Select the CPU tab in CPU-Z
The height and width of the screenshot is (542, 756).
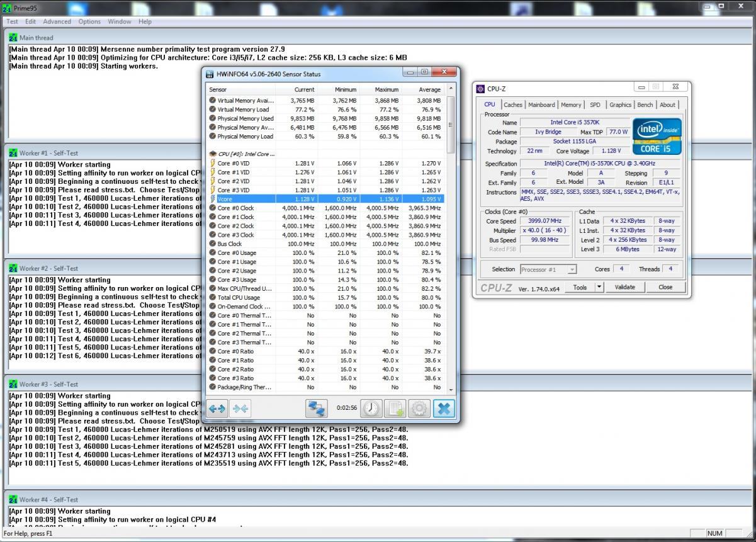pos(490,104)
